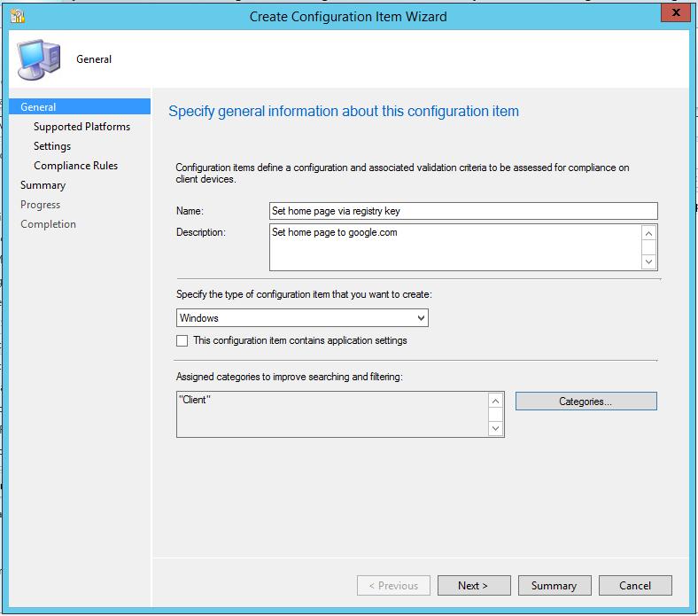The width and height of the screenshot is (698, 616).
Task: Click categories list scroll up arrow
Action: (x=495, y=401)
